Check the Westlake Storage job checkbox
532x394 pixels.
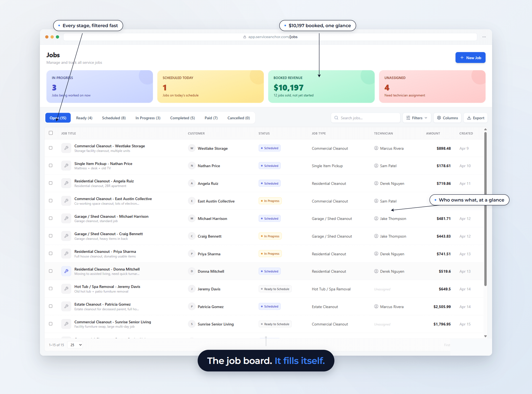(x=51, y=148)
